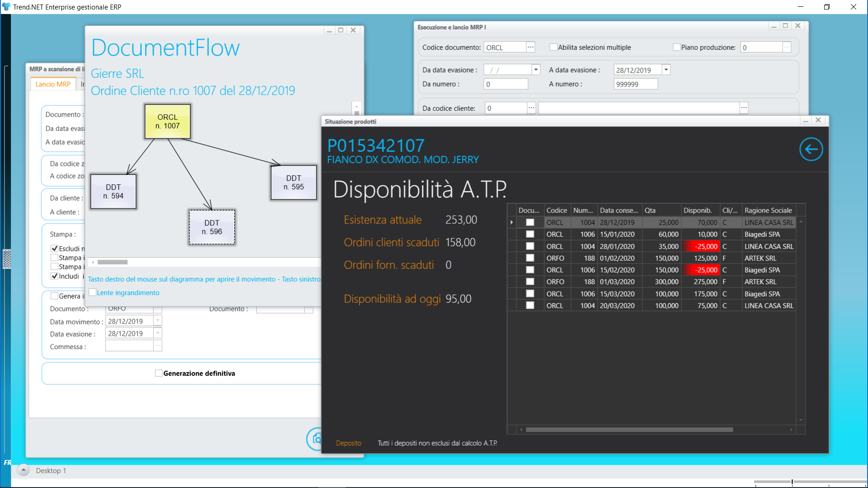Click the Deposito link
This screenshot has height=488, width=868.
[x=349, y=443]
